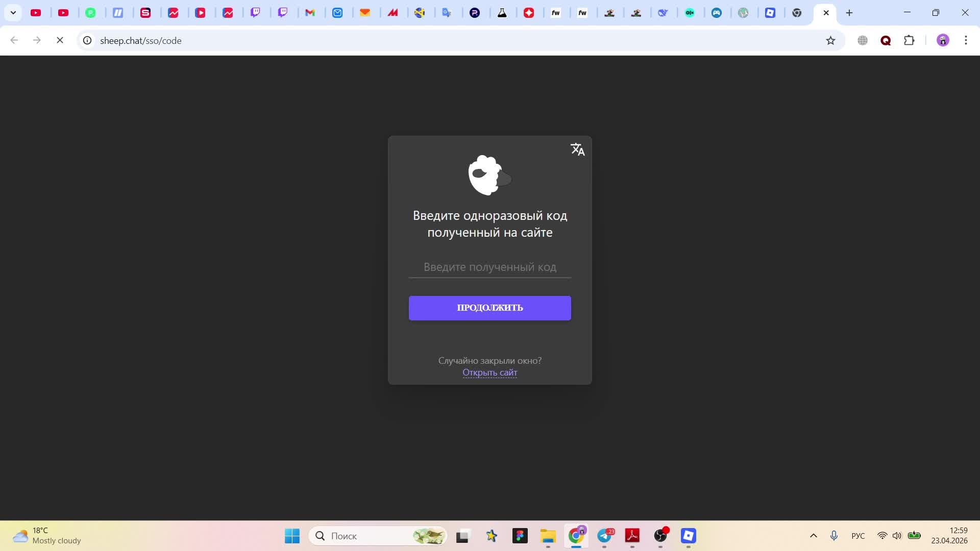The height and width of the screenshot is (551, 980).
Task: Click the Windows Start button
Action: (292, 536)
